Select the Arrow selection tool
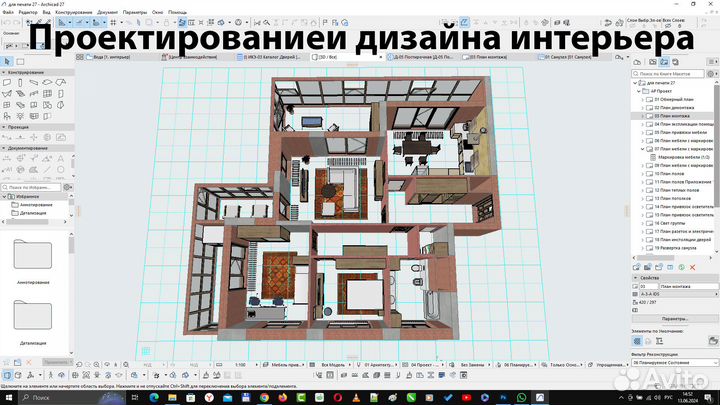 (x=7, y=61)
